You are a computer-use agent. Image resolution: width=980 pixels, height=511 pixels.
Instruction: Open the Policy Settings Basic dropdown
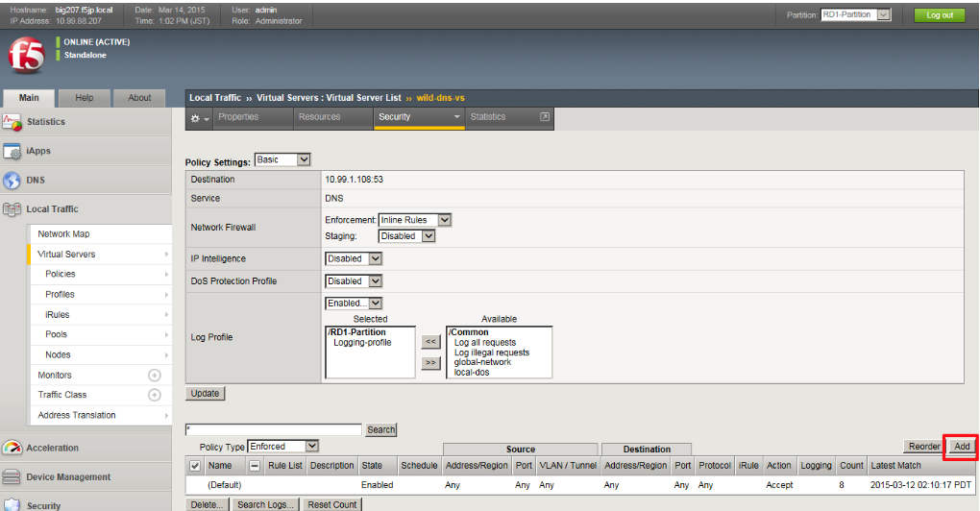(282, 159)
